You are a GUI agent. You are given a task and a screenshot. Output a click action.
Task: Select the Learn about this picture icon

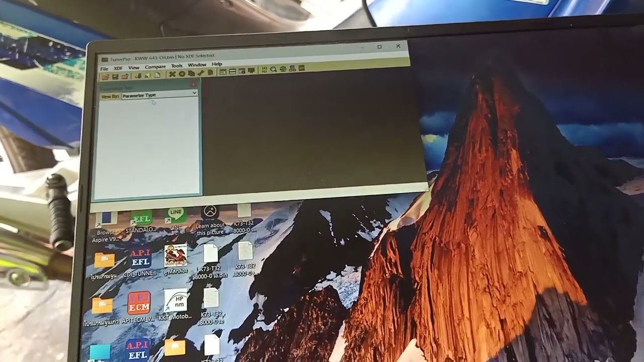(x=210, y=220)
